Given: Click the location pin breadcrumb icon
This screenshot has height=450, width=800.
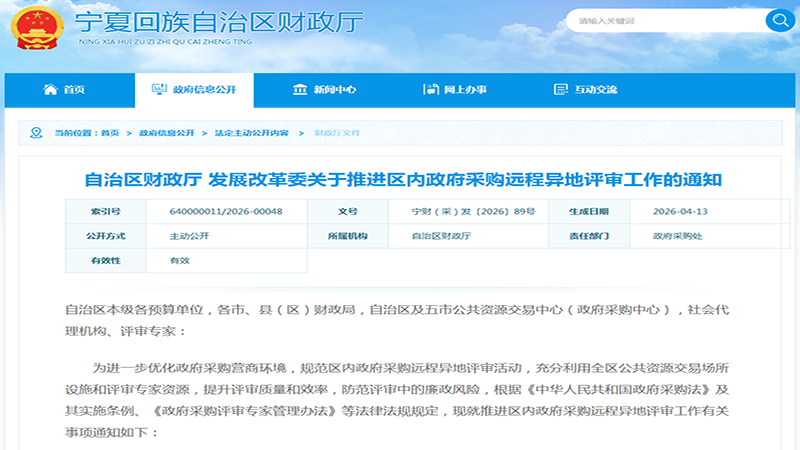Looking at the screenshot, I should pyautogui.click(x=36, y=133).
